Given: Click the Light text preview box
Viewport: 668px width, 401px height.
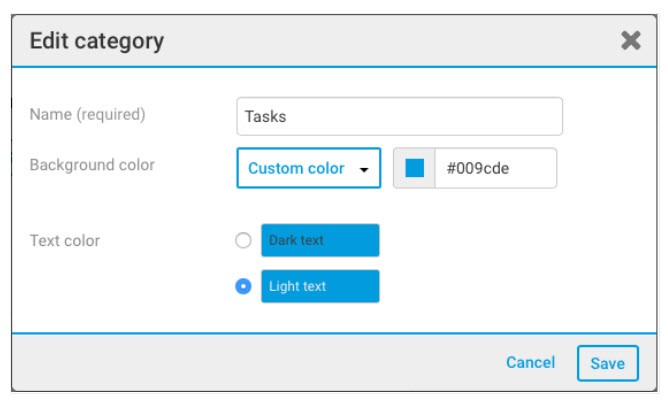Looking at the screenshot, I should pyautogui.click(x=320, y=286).
